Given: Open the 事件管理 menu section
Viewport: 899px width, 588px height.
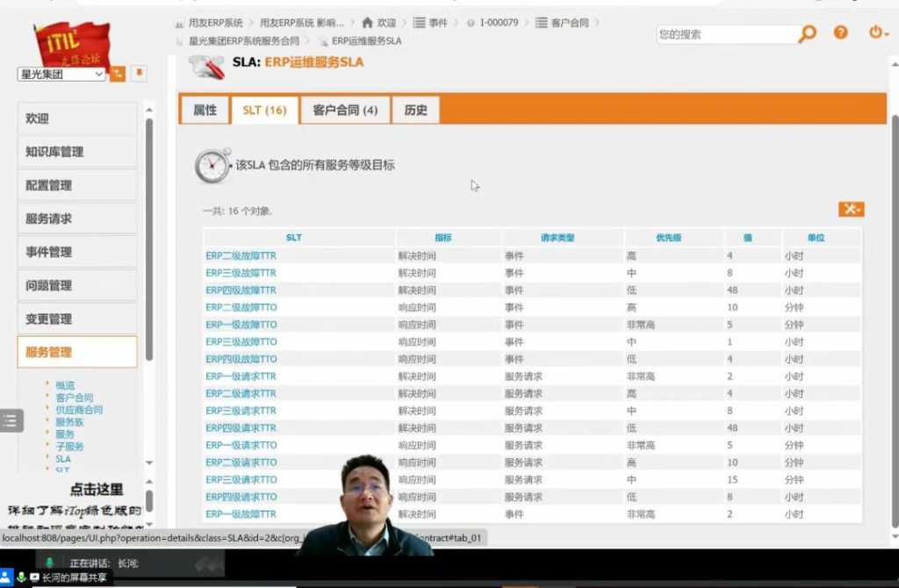Looking at the screenshot, I should click(x=77, y=252).
